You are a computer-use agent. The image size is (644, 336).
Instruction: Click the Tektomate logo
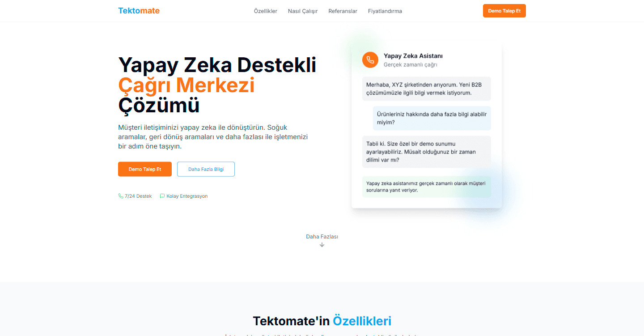(x=139, y=11)
